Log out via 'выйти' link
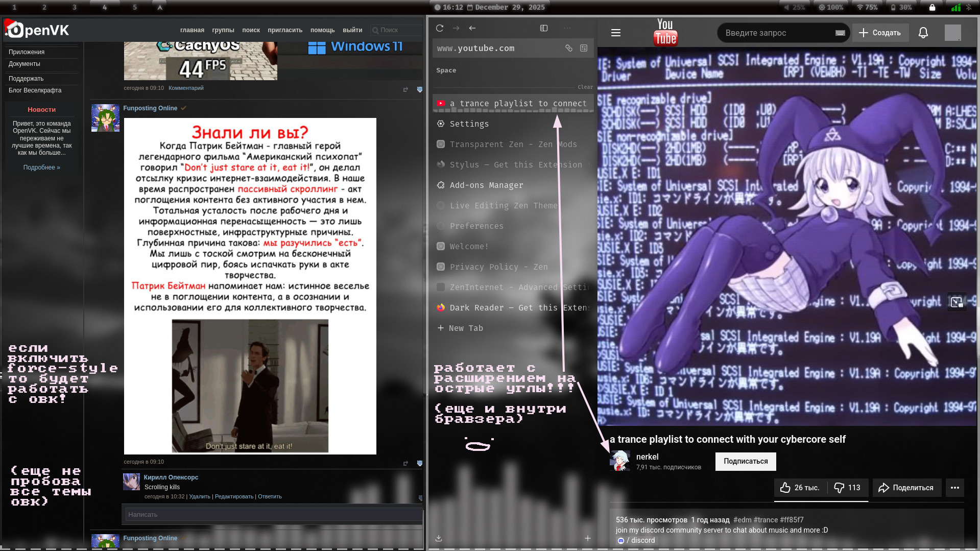980x551 pixels. coord(352,30)
